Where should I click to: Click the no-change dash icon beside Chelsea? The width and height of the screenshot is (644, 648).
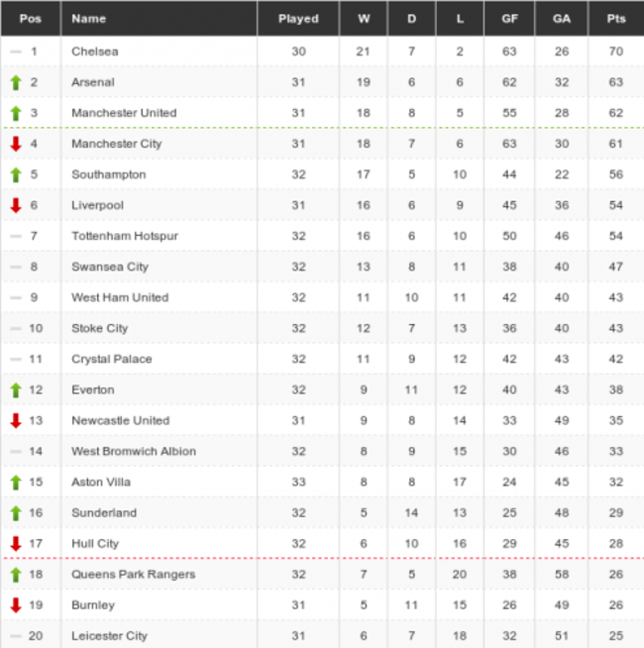[15, 52]
